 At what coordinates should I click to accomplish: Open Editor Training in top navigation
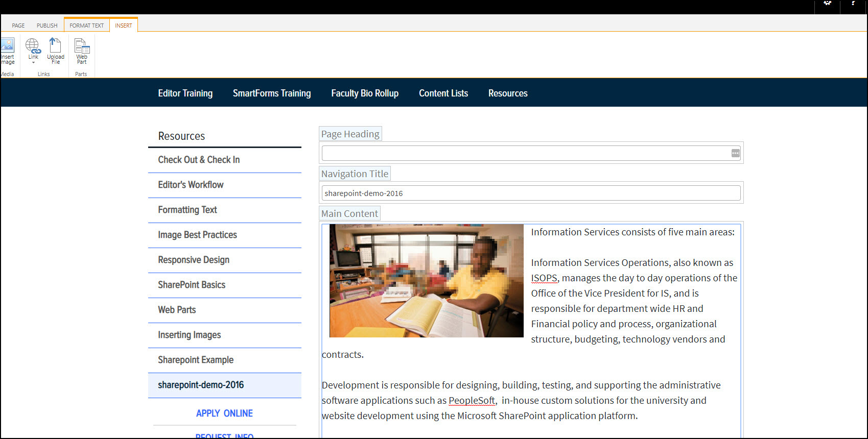click(x=185, y=93)
